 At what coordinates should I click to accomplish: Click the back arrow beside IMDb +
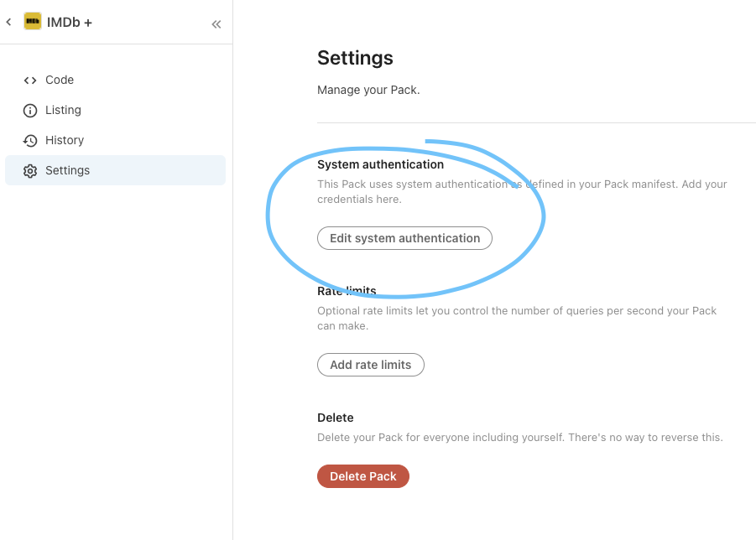coord(9,22)
